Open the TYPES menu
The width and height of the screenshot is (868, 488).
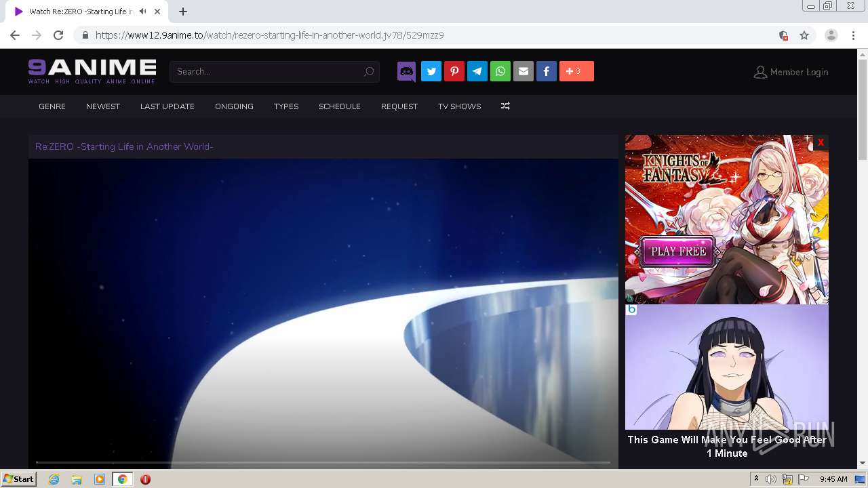pyautogui.click(x=286, y=106)
